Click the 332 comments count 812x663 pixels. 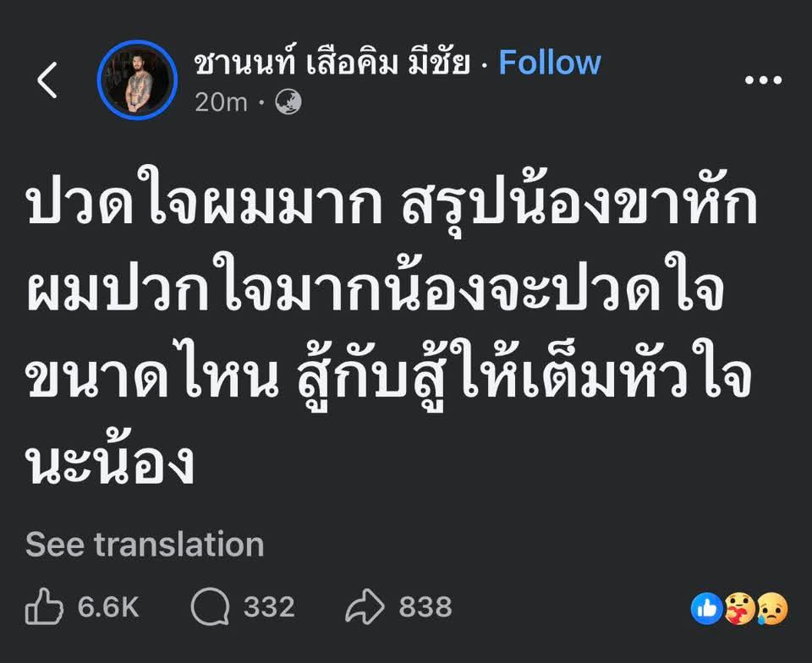click(x=269, y=606)
